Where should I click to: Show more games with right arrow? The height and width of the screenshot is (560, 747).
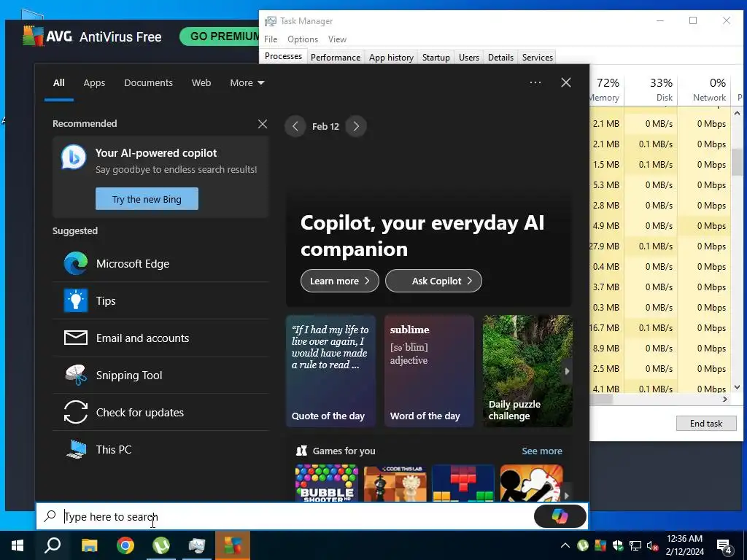pos(566,495)
